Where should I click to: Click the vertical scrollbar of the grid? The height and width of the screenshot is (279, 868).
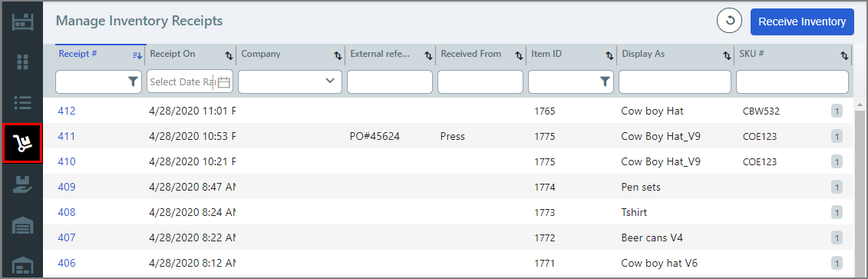[x=860, y=188]
